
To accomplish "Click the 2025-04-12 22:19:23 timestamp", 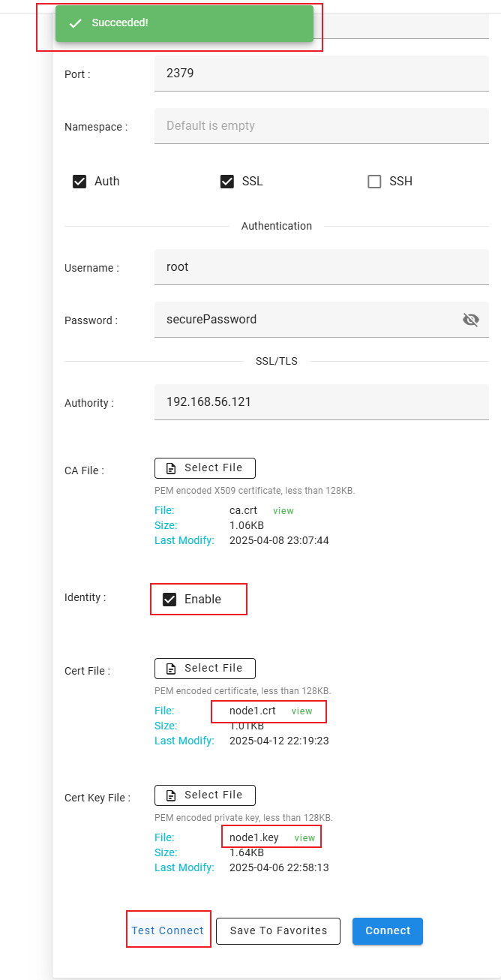I will pos(279,741).
